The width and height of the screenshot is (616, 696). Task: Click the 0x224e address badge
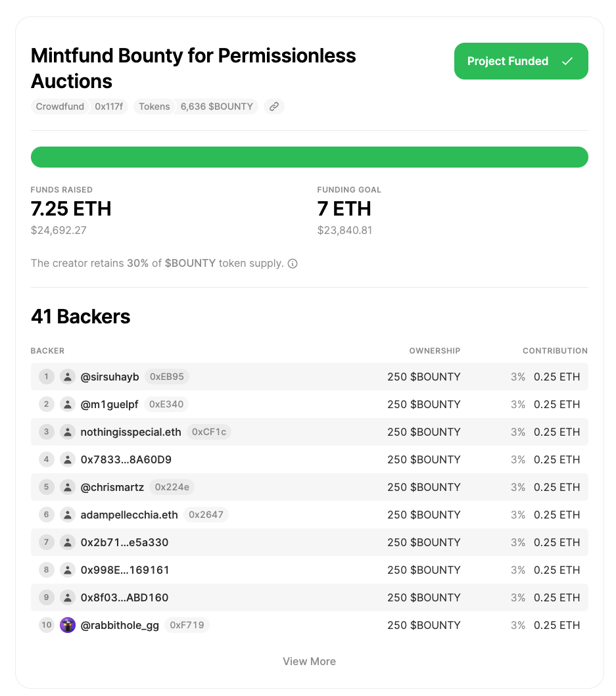(172, 487)
